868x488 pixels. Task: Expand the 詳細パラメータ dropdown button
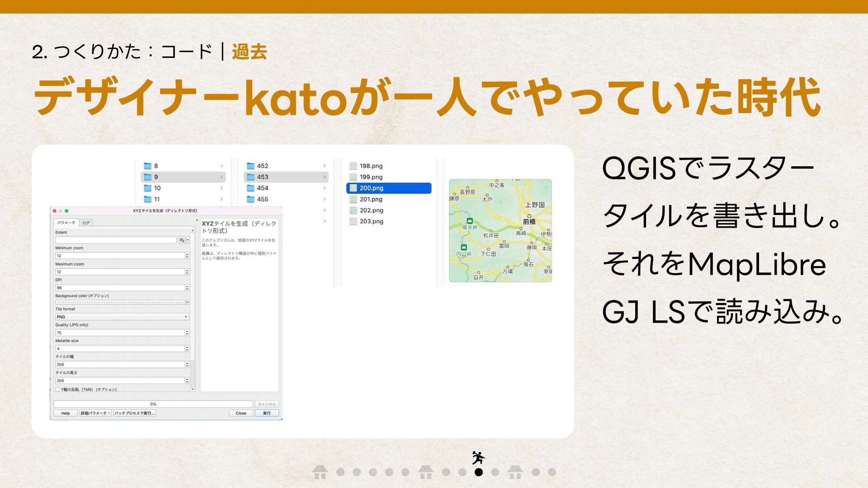click(x=95, y=413)
